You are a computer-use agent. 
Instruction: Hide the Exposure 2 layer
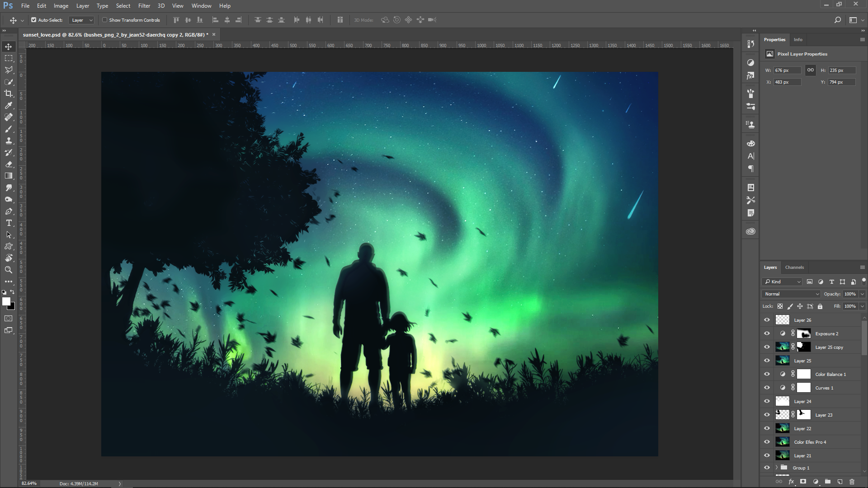[x=767, y=333]
